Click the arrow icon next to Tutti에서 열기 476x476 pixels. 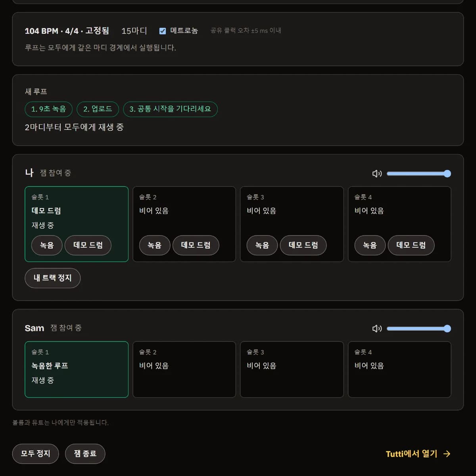point(447,454)
